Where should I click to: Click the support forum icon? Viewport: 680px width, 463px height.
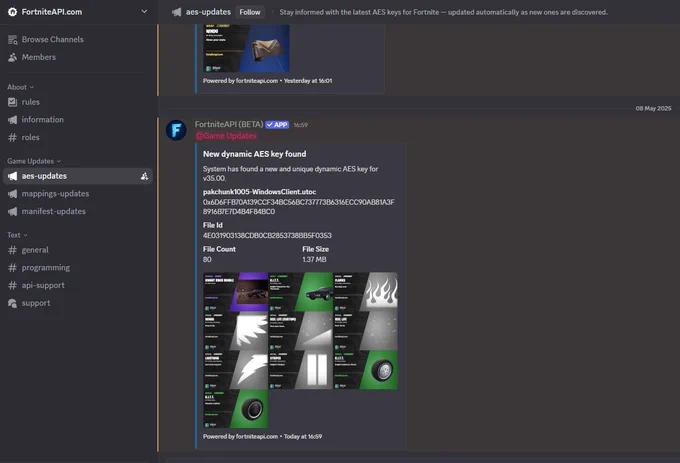(x=13, y=303)
